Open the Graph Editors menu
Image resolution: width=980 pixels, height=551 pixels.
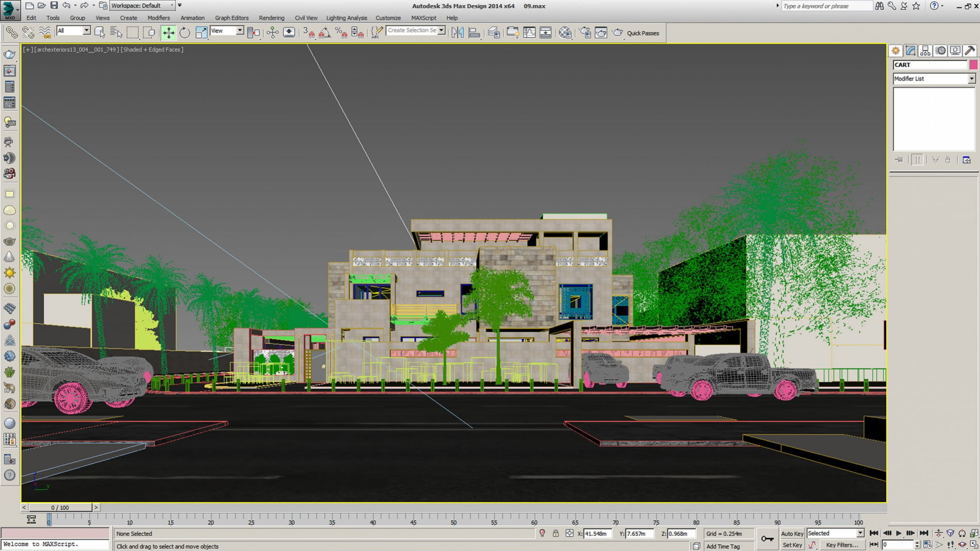(232, 18)
